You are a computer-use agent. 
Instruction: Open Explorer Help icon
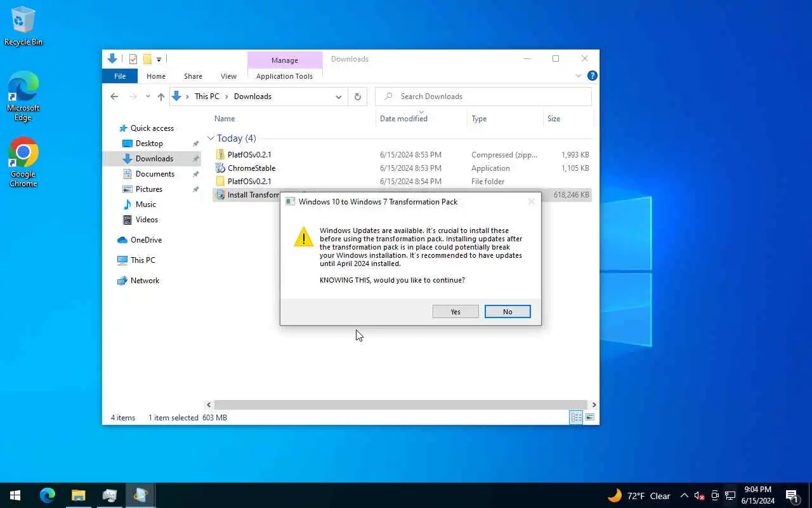pos(593,76)
